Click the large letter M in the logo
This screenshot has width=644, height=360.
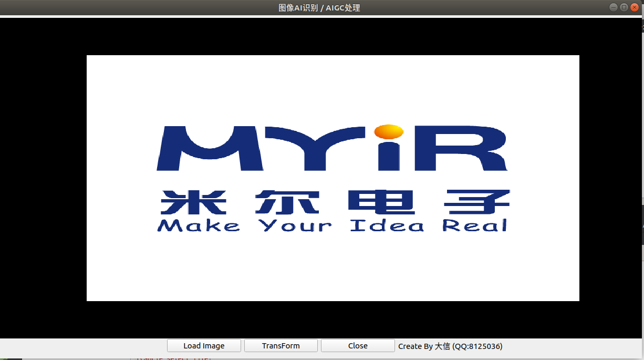click(x=210, y=149)
